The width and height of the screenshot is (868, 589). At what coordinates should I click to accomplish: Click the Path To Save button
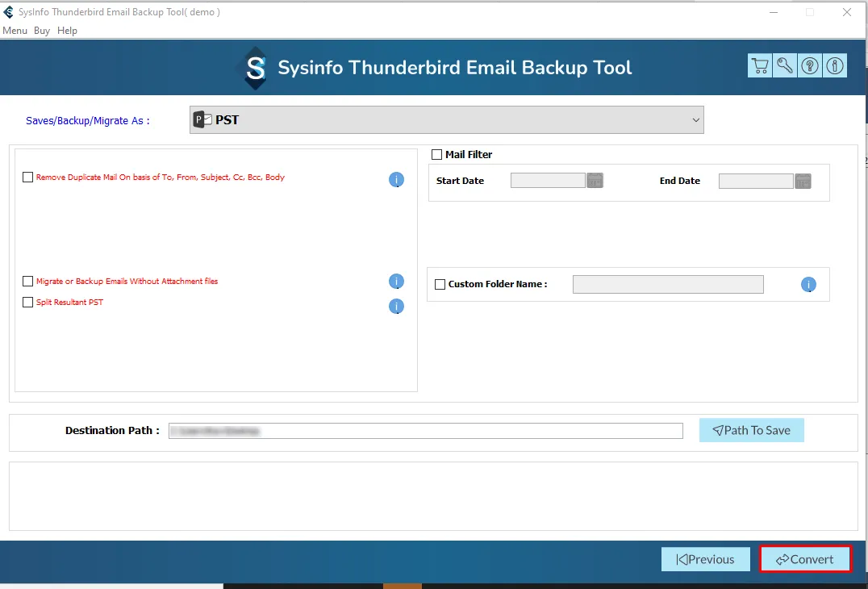[x=752, y=430]
